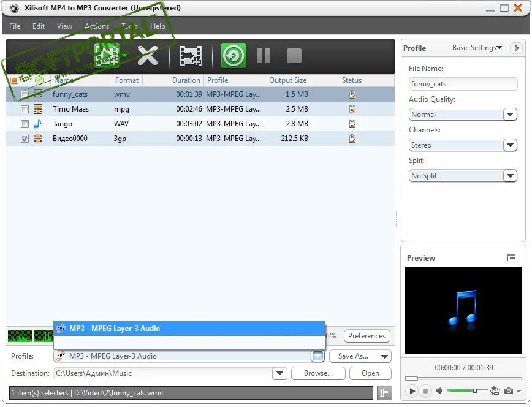532x407 pixels.
Task: Open the Help menu
Action: pos(158,26)
